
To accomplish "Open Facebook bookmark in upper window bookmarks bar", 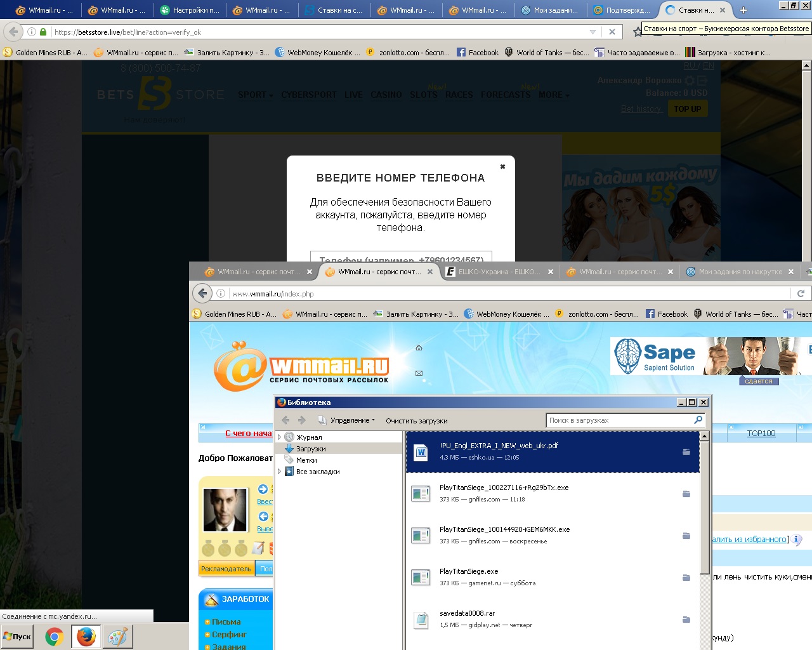I will pos(478,53).
